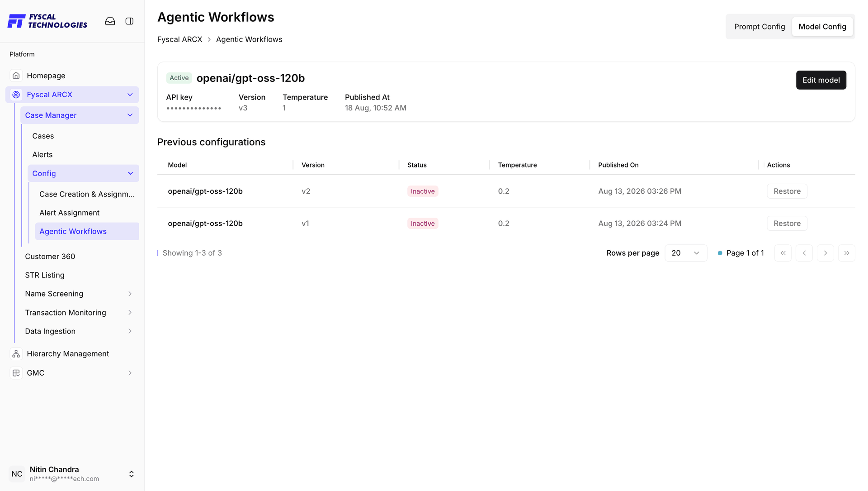868x491 pixels.
Task: Click the Fyscal ARCX breadcrumb link
Action: (x=180, y=39)
